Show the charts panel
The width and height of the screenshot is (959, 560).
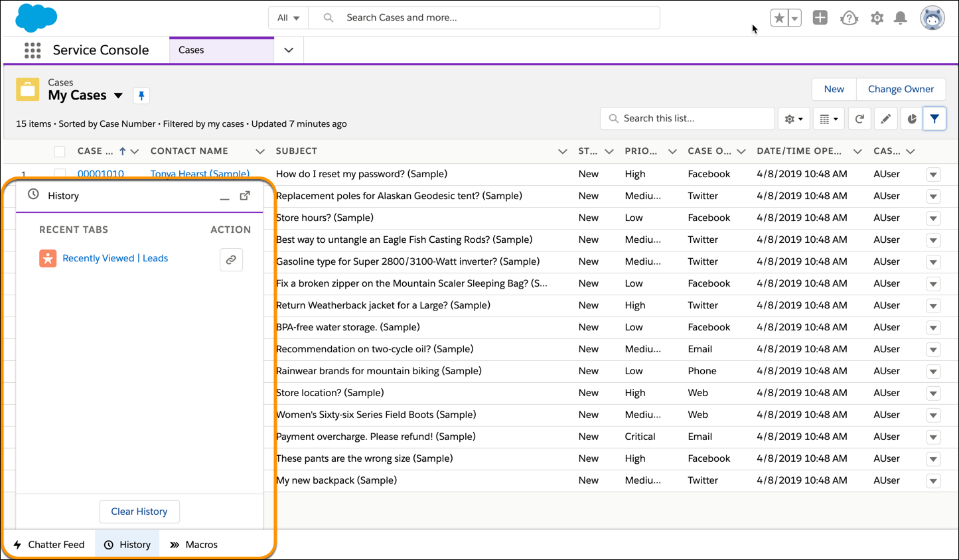(912, 119)
